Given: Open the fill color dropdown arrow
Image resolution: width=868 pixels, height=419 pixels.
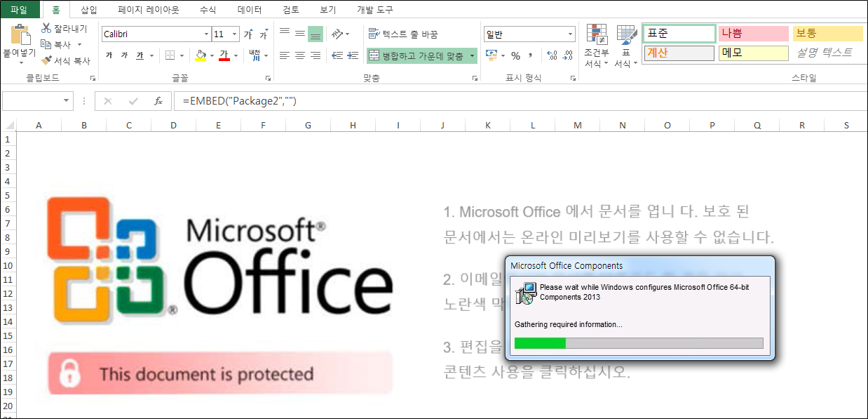Looking at the screenshot, I should coord(212,55).
